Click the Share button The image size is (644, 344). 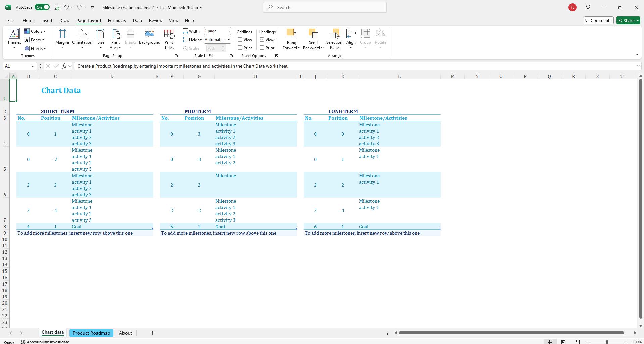pyautogui.click(x=627, y=20)
